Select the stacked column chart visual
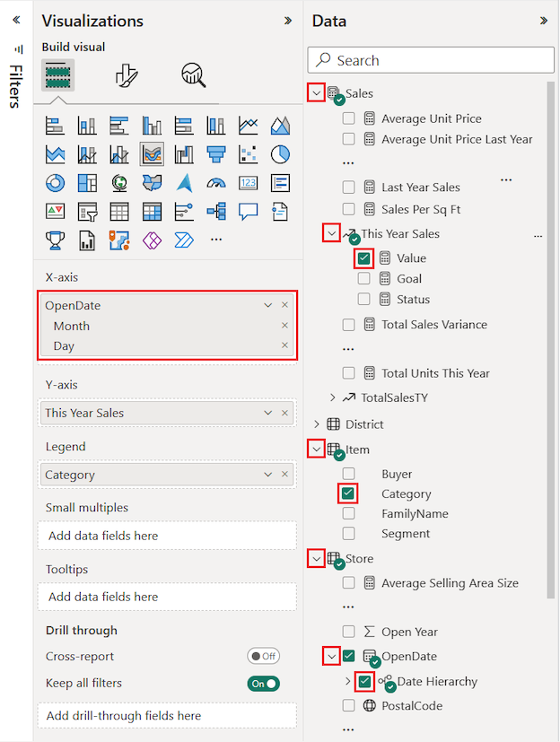Screen dimensions: 560x742 (87, 126)
